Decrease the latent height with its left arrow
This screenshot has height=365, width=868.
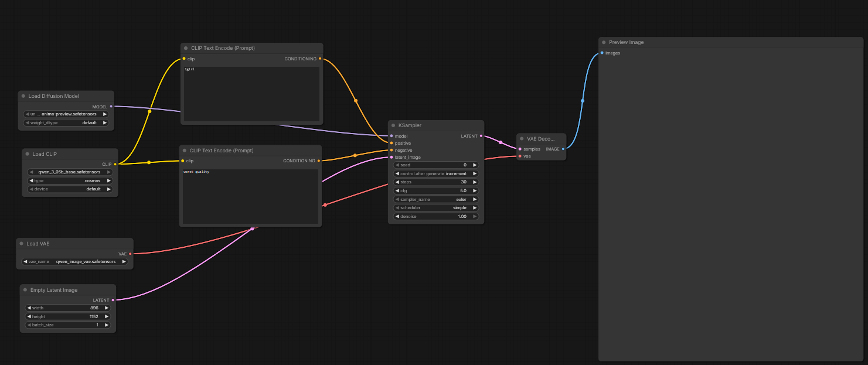pyautogui.click(x=29, y=316)
